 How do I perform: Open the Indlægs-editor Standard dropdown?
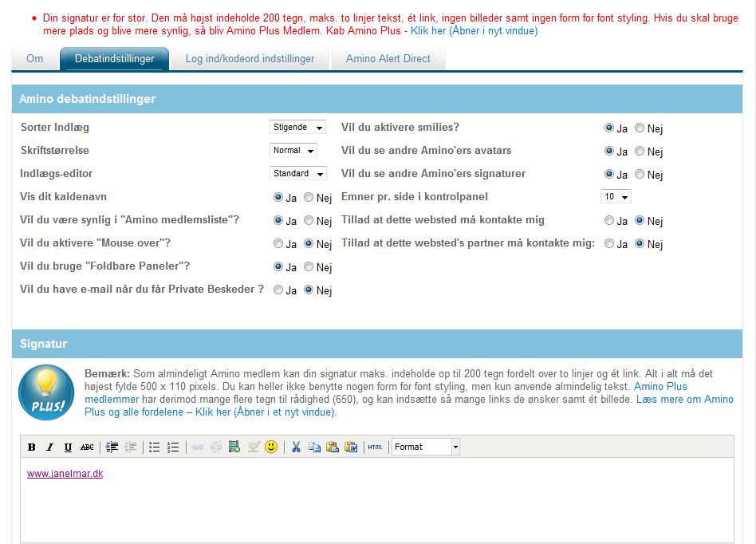click(x=298, y=173)
